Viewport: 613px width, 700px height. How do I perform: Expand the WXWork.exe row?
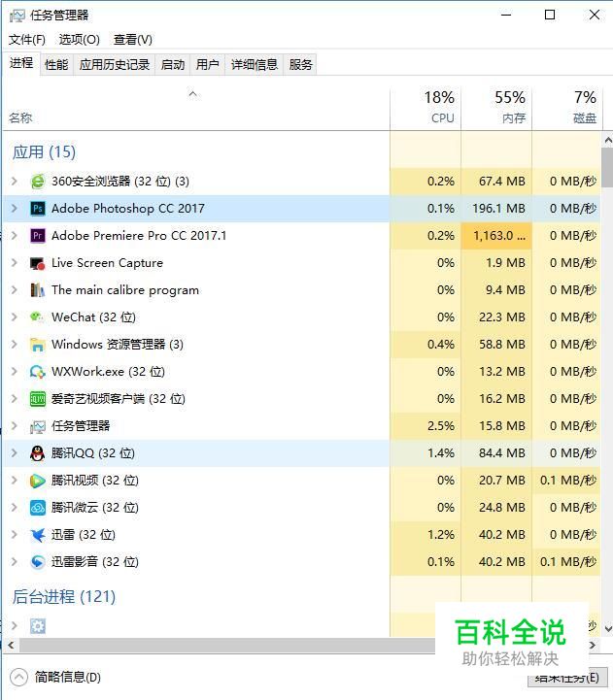click(15, 372)
